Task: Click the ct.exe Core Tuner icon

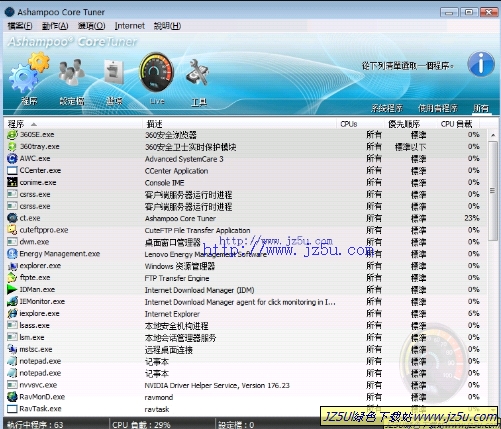Action: click(12, 218)
